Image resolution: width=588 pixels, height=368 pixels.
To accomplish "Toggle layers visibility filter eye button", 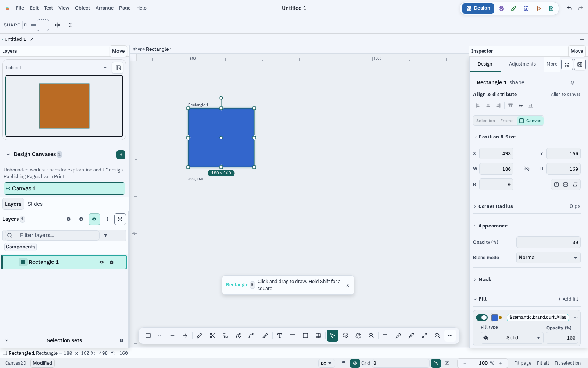I will [94, 219].
